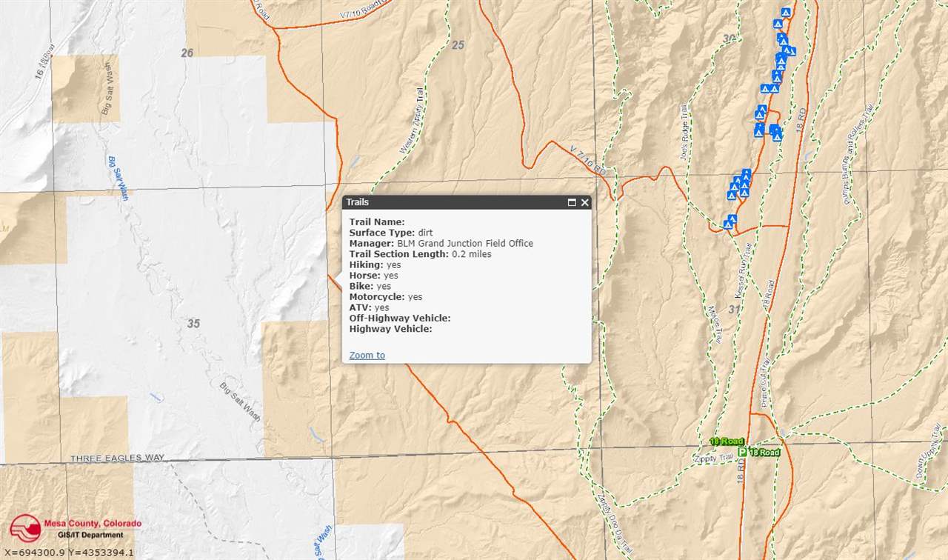The height and width of the screenshot is (560, 948).
Task: Select the northernmost campsite tent icon
Action: tap(786, 13)
